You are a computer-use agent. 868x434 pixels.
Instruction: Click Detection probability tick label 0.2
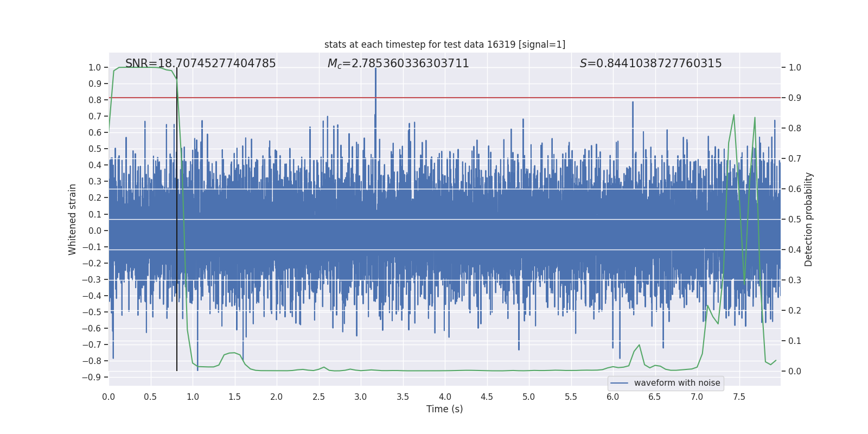click(795, 311)
